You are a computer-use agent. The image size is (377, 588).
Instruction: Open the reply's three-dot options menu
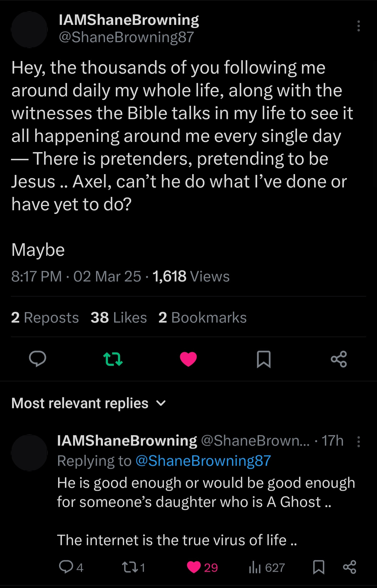[358, 442]
